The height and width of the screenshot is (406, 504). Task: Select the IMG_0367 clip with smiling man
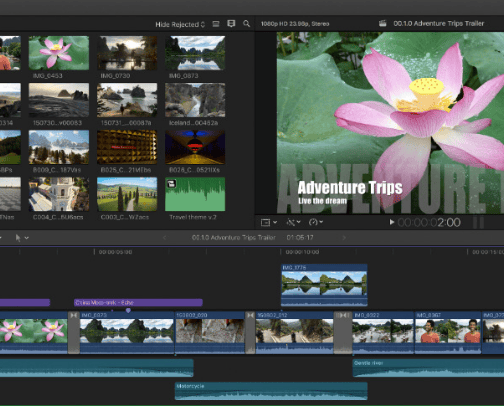(448, 332)
